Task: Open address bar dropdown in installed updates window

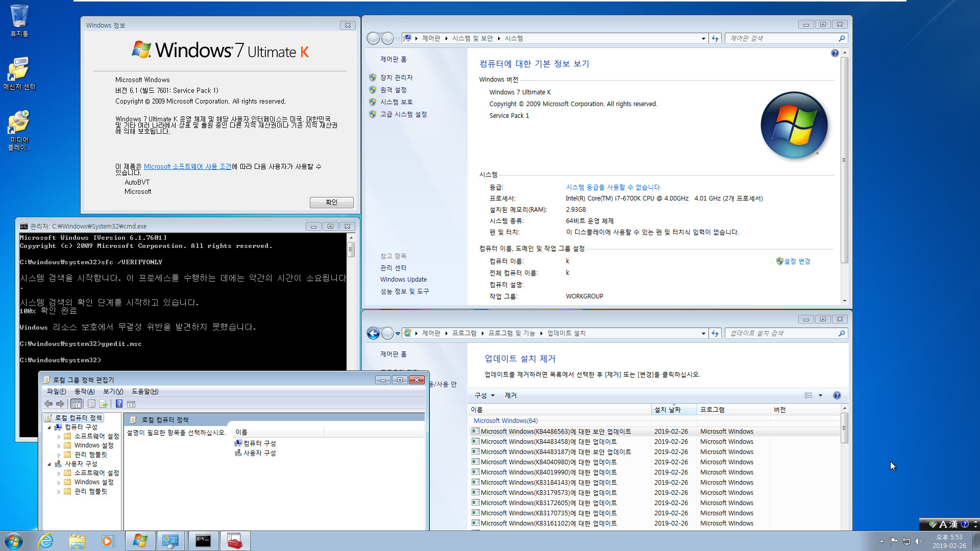Action: point(703,333)
